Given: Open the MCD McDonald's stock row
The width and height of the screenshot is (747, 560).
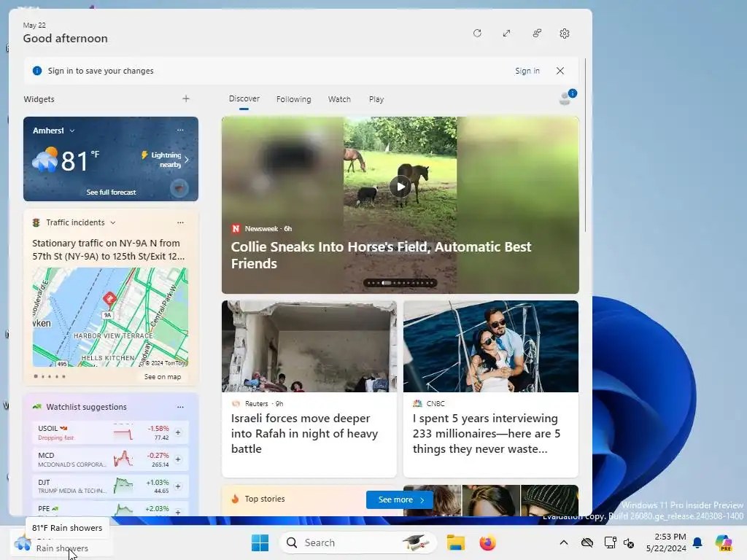Looking at the screenshot, I should (x=110, y=459).
